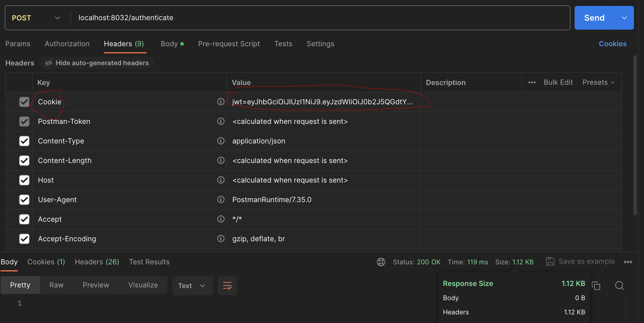Click the Time 119 ms value
The width and height of the screenshot is (644, 323).
coord(477,262)
